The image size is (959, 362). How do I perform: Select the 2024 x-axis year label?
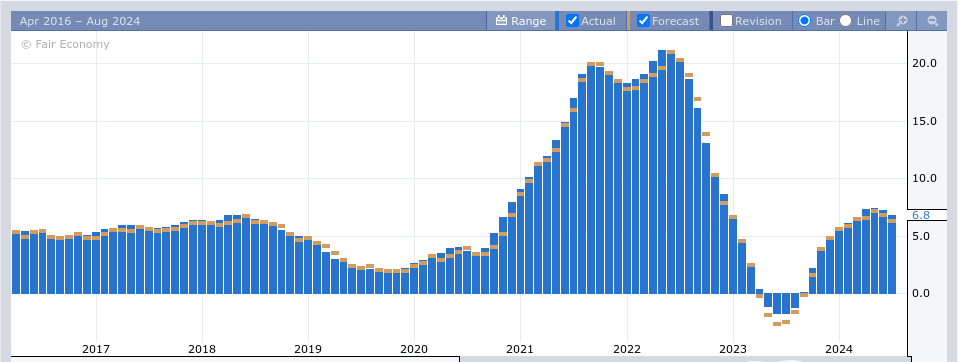click(839, 349)
